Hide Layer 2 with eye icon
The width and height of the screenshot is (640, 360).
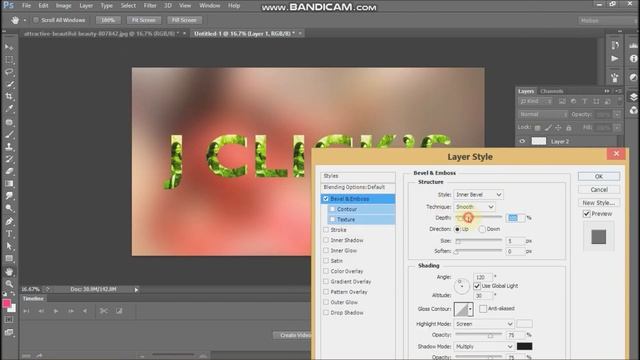(x=522, y=141)
